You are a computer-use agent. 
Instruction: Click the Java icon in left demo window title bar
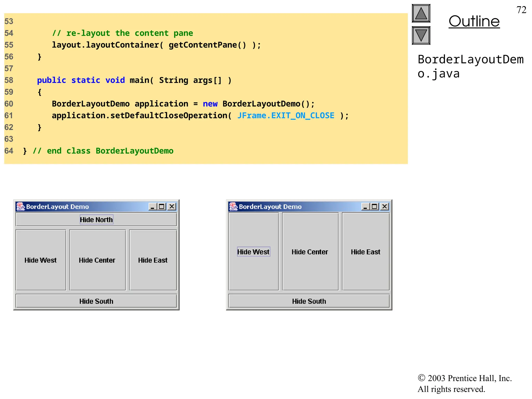tap(21, 207)
